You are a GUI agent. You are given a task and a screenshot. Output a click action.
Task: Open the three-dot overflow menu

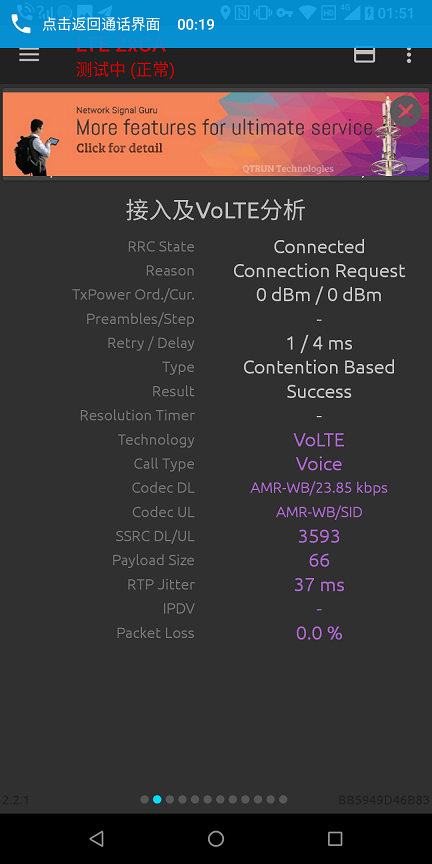click(408, 55)
